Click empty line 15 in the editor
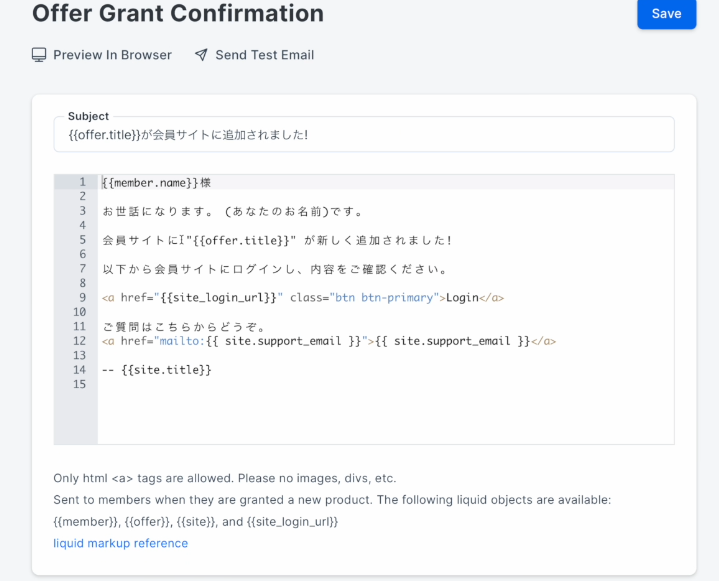719x581 pixels. 385,384
